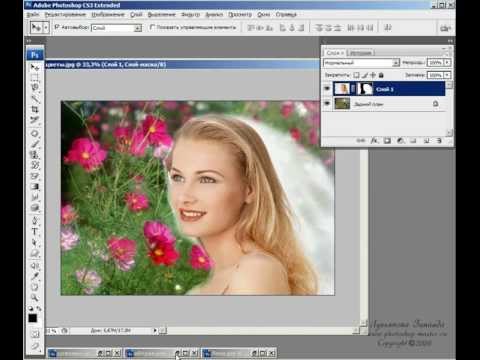
Task: Switch to the История panel tab
Action: tap(361, 53)
